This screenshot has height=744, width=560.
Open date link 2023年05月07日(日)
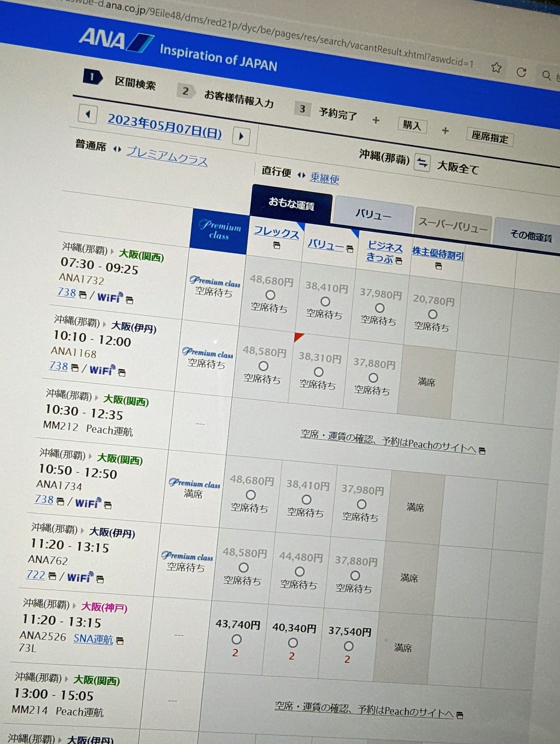coord(165,126)
